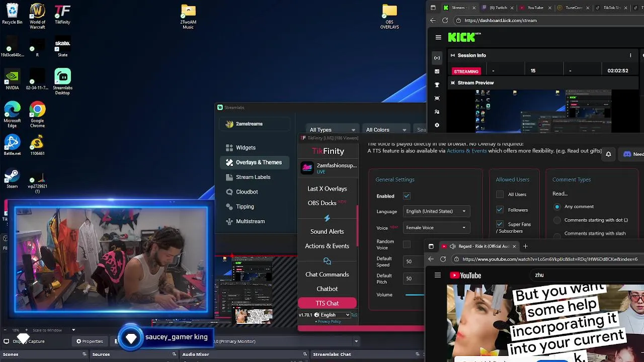The height and width of the screenshot is (362, 644).
Task: Enable the Random Voice checkbox
Action: tap(407, 244)
